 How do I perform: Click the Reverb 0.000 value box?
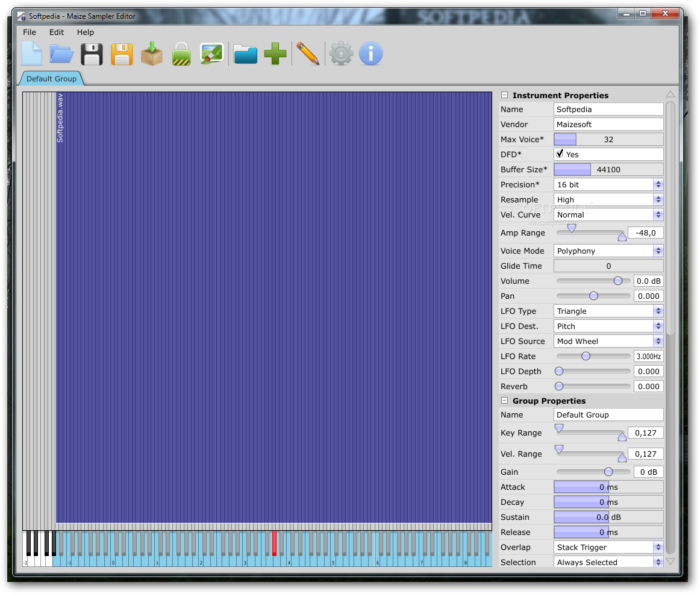(x=649, y=387)
